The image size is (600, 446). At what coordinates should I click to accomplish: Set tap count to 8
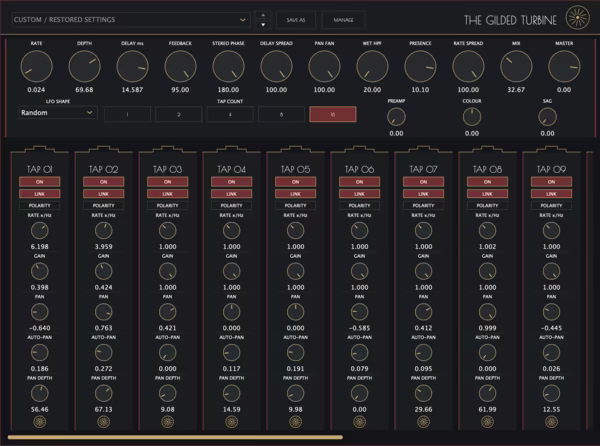point(281,114)
